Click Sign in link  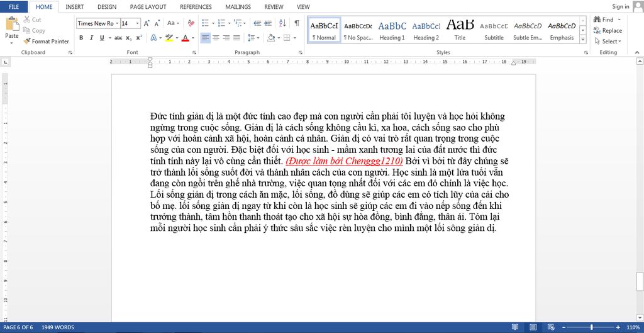click(621, 6)
